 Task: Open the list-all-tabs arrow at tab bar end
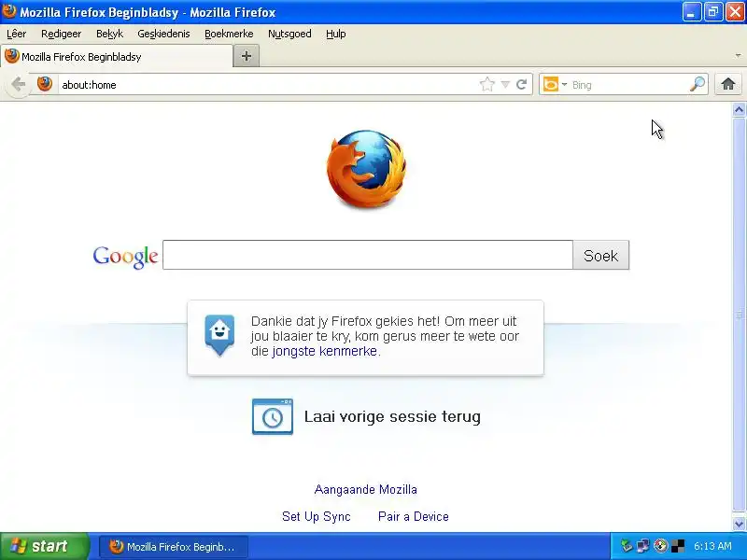tap(738, 56)
